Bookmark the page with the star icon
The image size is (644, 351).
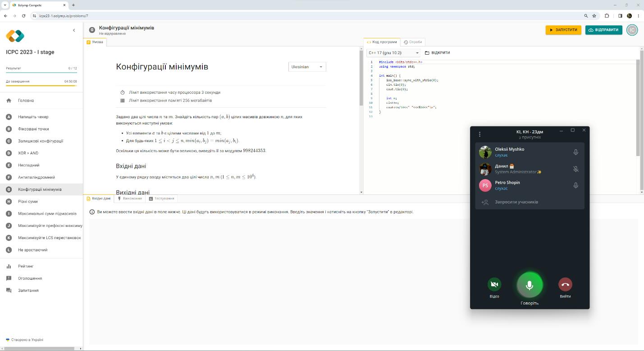point(594,16)
